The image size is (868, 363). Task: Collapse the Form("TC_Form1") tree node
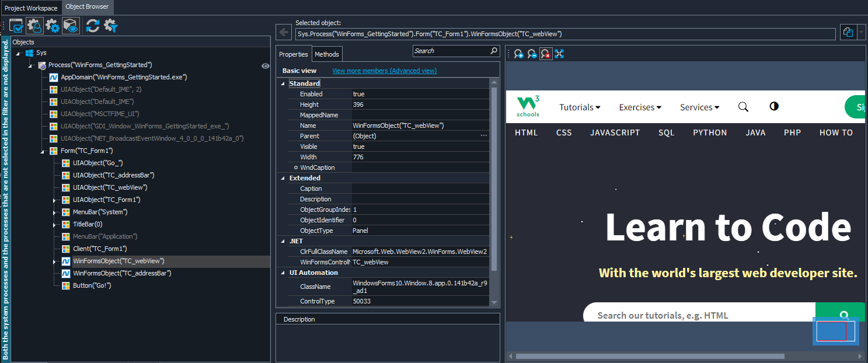click(43, 151)
